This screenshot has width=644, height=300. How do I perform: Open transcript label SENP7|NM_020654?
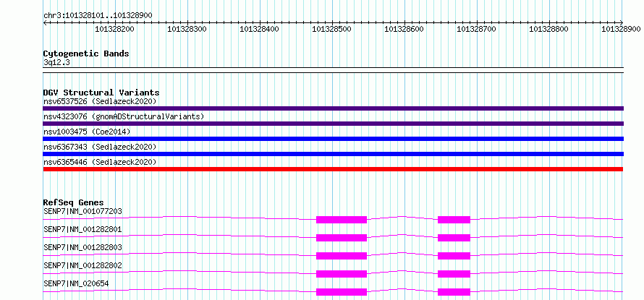tap(76, 283)
